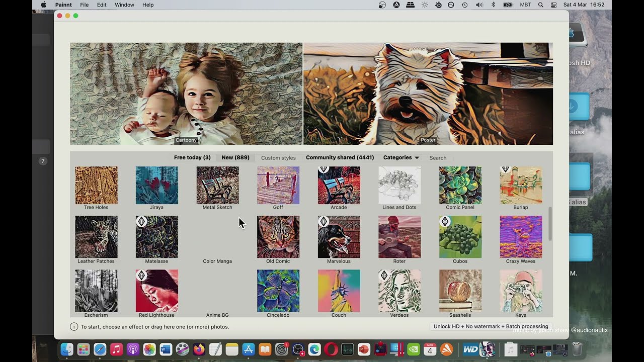The height and width of the screenshot is (362, 644).
Task: Choose the Roter style thumbnail
Action: 399,237
